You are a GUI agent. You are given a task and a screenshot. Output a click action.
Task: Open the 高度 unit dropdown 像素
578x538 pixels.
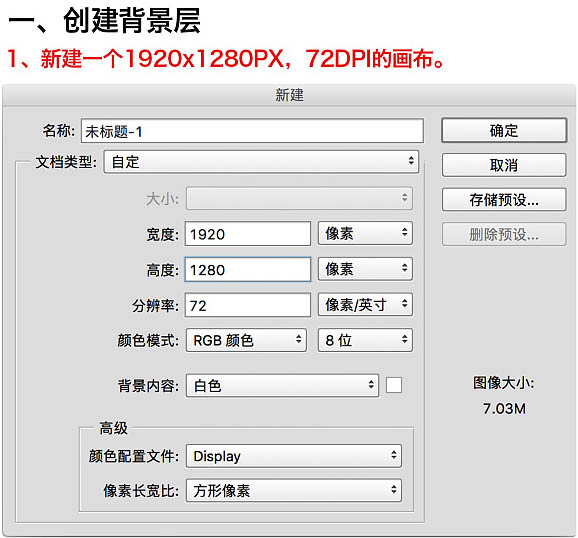[x=365, y=269]
